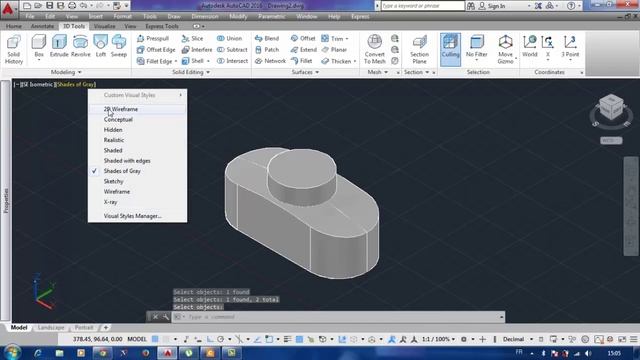640x360 pixels.
Task: Choose 2D Wireframe visual style
Action: [138, 109]
